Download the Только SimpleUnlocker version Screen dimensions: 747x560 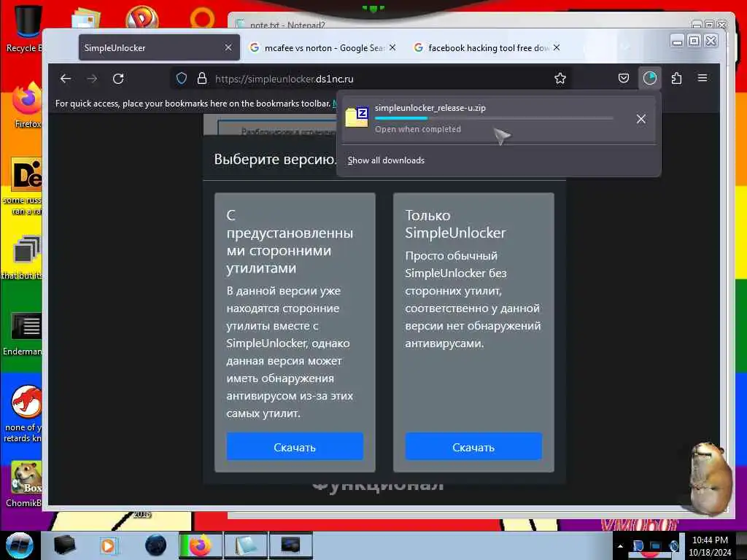tap(473, 447)
